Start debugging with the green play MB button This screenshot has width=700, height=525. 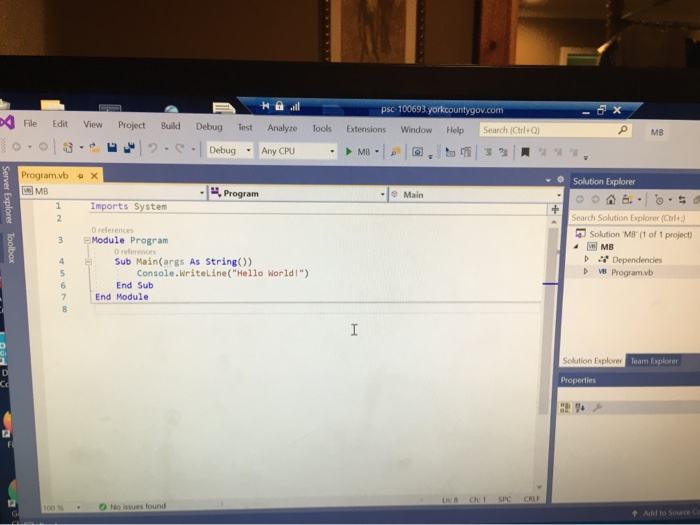click(358, 152)
